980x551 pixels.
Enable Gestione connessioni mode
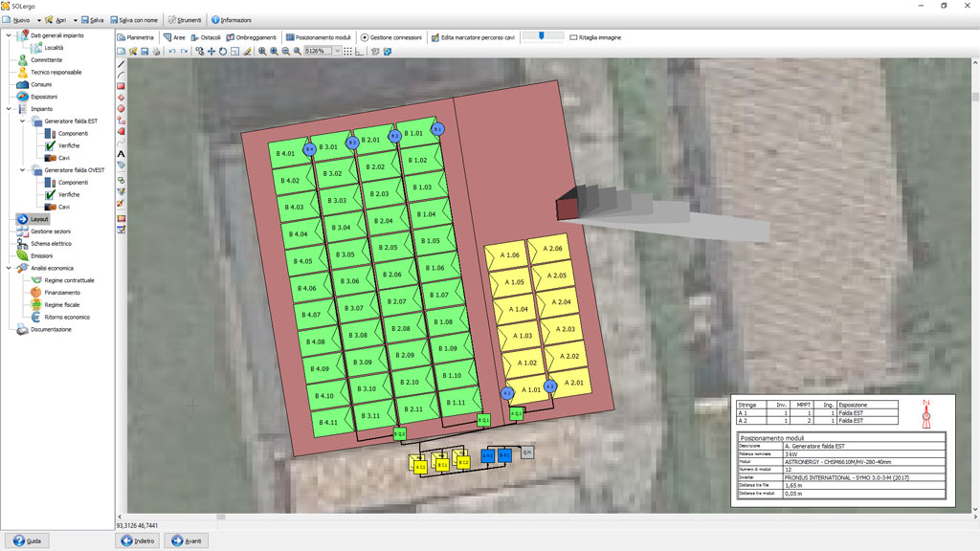point(390,37)
